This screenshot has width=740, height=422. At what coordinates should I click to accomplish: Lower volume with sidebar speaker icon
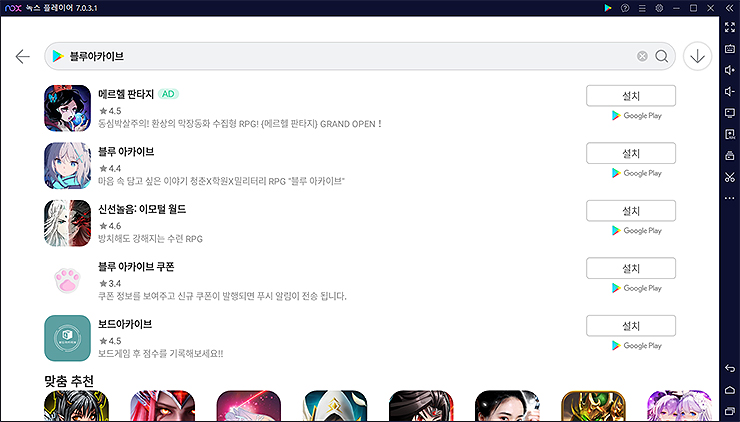click(730, 91)
